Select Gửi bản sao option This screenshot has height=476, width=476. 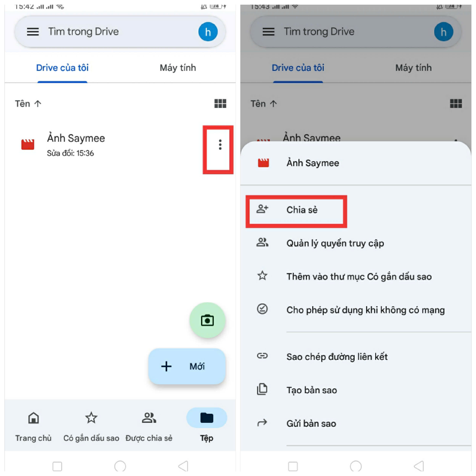pos(311,424)
